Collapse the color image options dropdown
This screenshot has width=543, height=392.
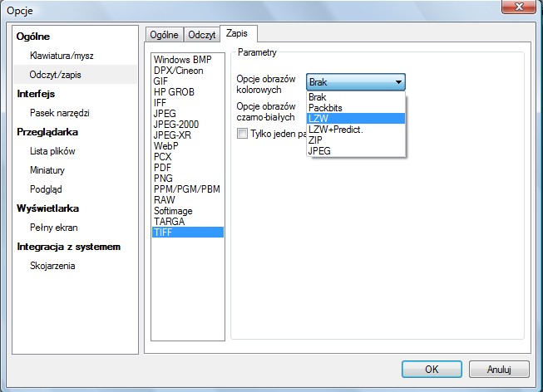click(399, 82)
